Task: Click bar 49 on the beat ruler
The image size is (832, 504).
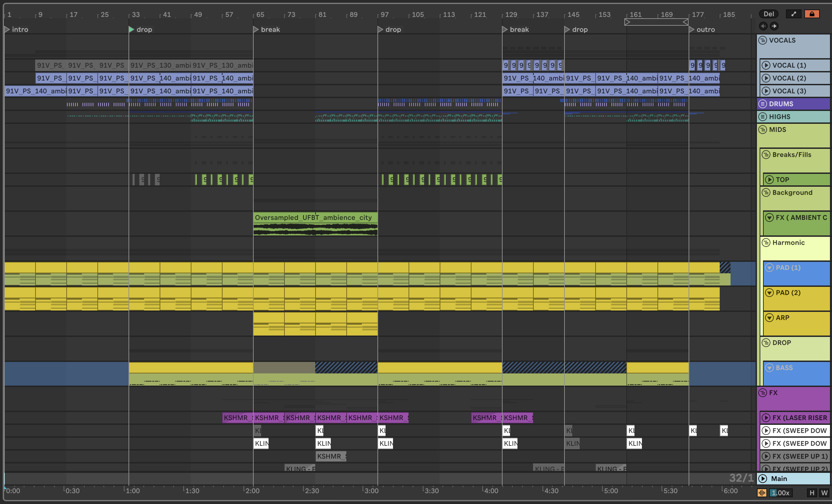Action: (198, 15)
